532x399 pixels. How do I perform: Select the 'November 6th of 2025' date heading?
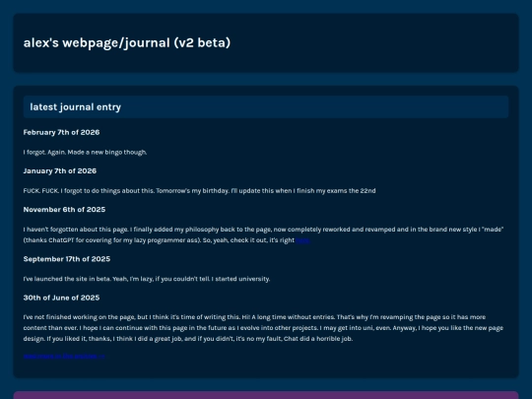pos(64,210)
